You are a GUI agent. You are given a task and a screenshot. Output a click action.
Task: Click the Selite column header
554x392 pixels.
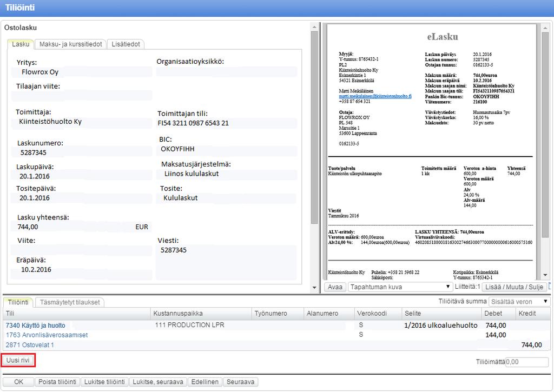(x=441, y=313)
